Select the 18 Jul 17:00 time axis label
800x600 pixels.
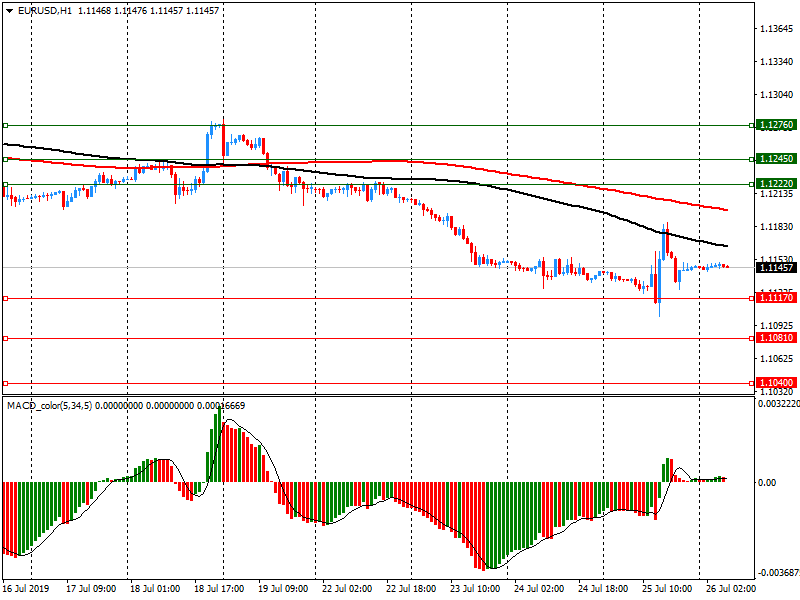point(219,589)
